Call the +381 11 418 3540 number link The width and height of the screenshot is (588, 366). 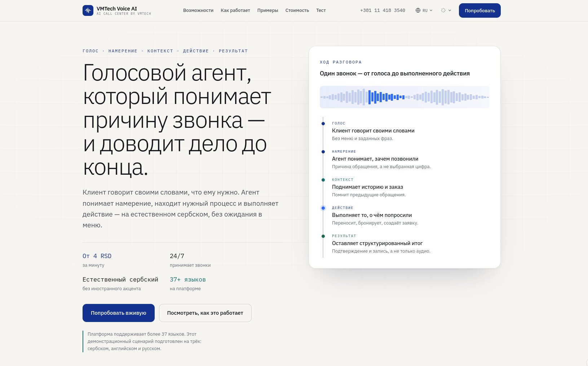[383, 10]
